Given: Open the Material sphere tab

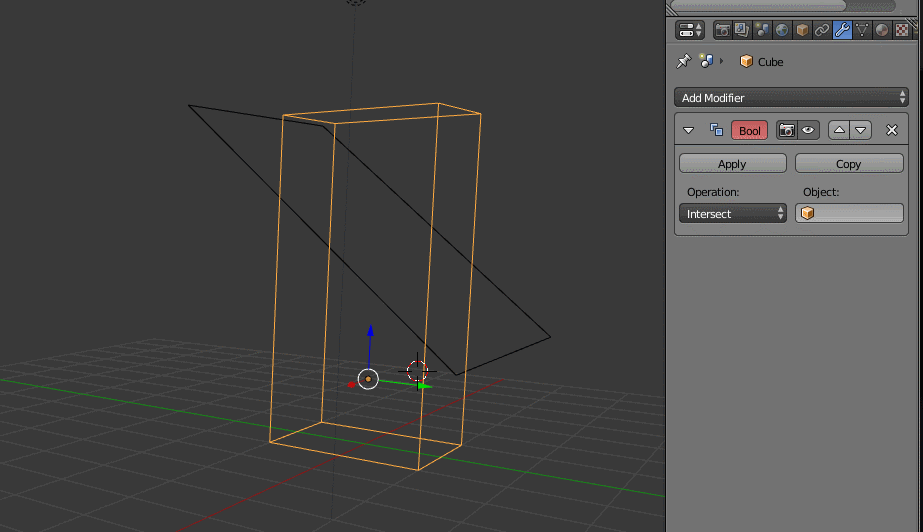Looking at the screenshot, I should pyautogui.click(x=882, y=30).
